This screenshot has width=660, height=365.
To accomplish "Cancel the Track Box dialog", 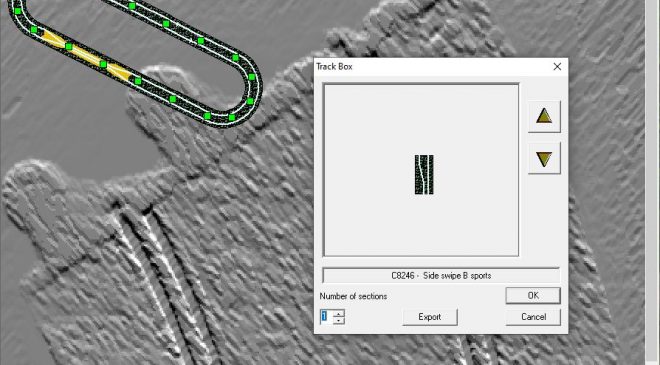I will [x=533, y=317].
